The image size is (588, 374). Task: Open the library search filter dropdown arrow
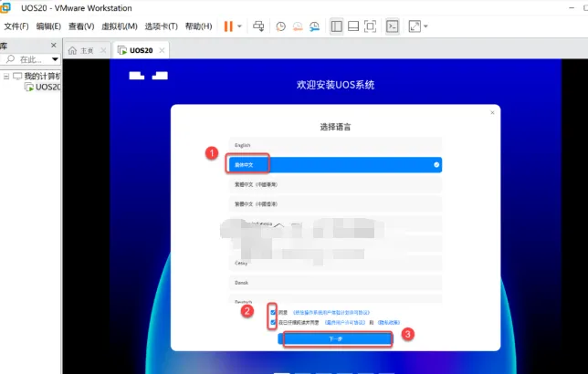[x=55, y=59]
